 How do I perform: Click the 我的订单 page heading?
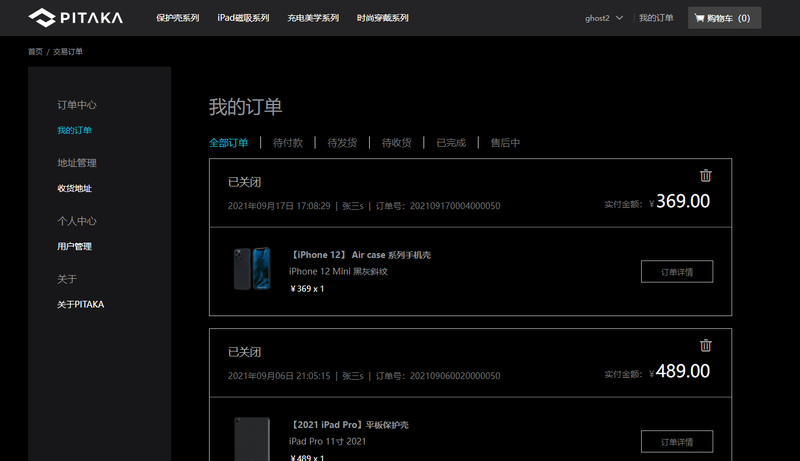pos(245,107)
